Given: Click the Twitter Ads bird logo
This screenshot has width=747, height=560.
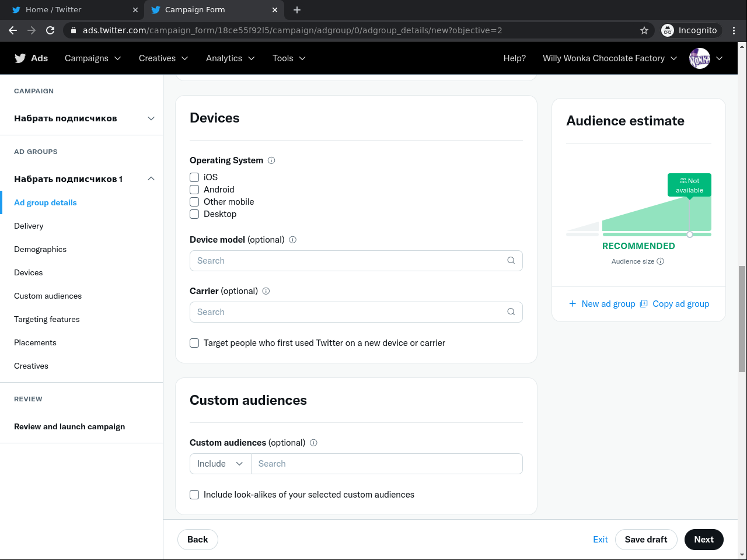Looking at the screenshot, I should click(20, 58).
